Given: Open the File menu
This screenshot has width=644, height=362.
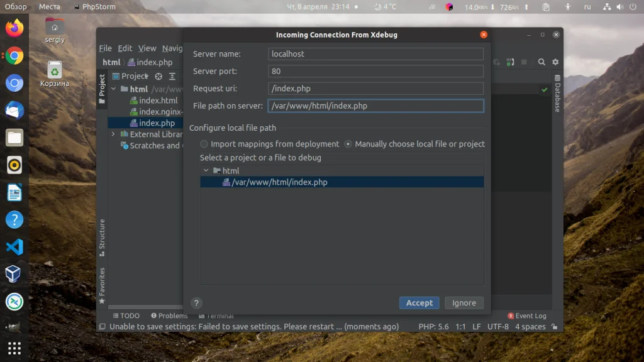Looking at the screenshot, I should click(105, 48).
